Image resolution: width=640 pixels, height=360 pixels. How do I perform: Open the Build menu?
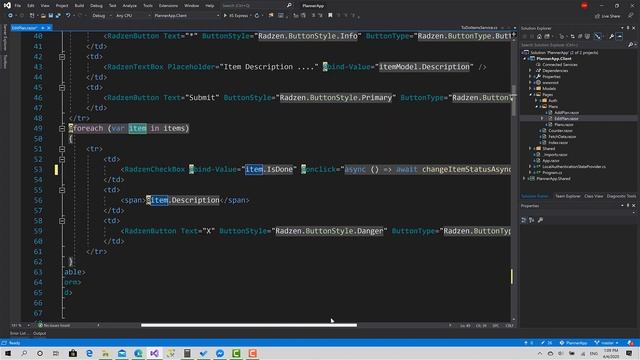click(x=79, y=6)
